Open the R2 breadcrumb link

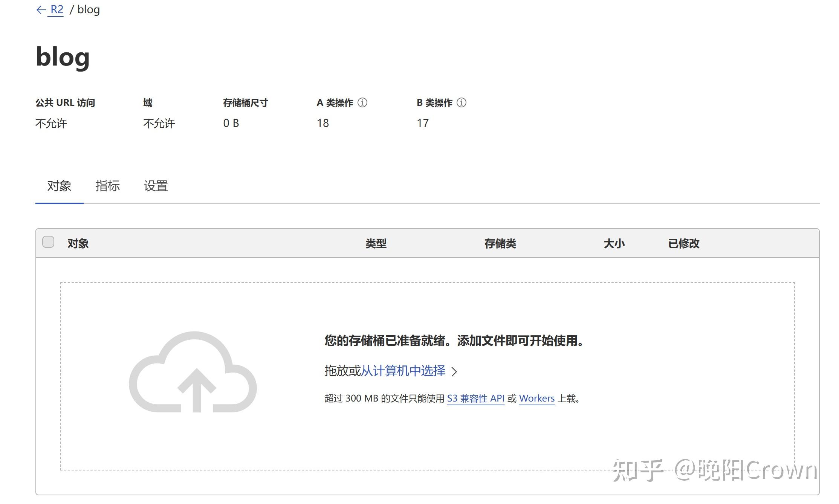click(56, 9)
